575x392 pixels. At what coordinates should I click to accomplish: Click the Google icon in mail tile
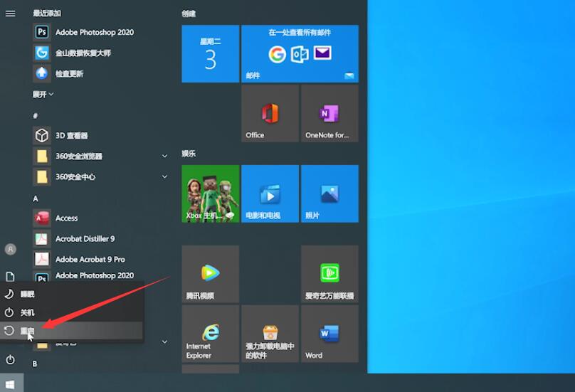coord(278,55)
